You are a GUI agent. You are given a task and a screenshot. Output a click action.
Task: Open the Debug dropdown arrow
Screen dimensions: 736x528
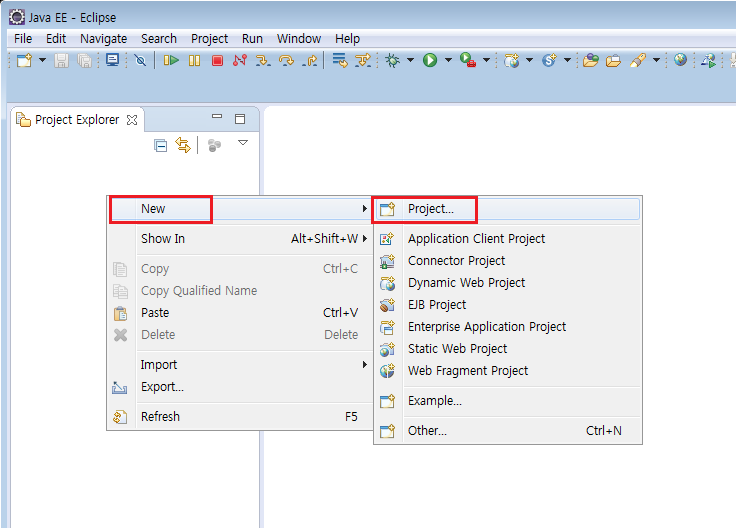(410, 60)
